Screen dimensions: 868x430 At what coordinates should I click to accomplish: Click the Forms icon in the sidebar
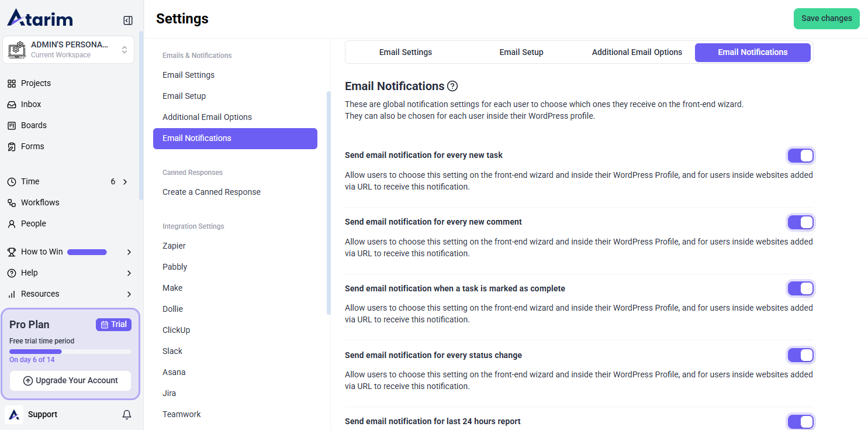coord(12,147)
